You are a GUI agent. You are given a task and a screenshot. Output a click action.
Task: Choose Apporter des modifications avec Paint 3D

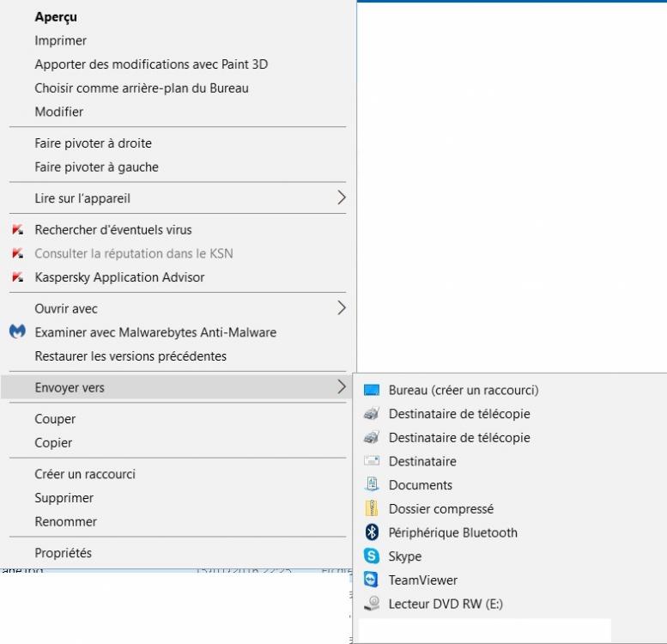pos(151,64)
